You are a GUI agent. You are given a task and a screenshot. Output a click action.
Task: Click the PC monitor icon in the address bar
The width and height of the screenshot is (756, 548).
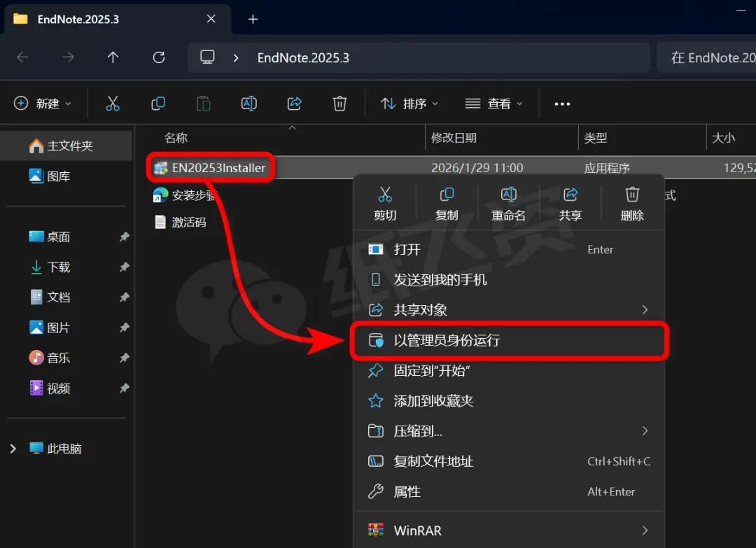(207, 57)
